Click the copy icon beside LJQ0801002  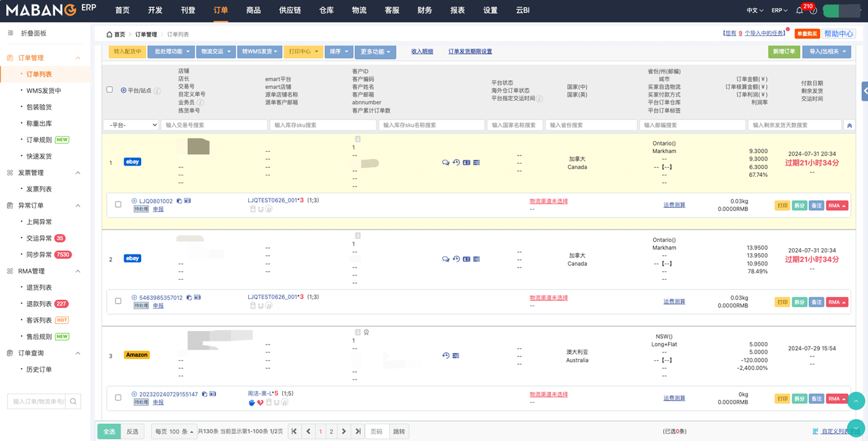tap(179, 201)
